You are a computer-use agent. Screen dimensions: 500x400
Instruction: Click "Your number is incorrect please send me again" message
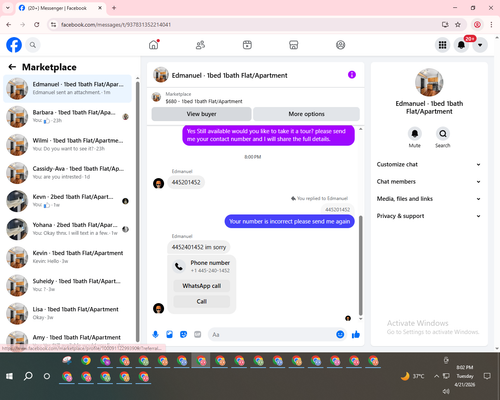289,221
